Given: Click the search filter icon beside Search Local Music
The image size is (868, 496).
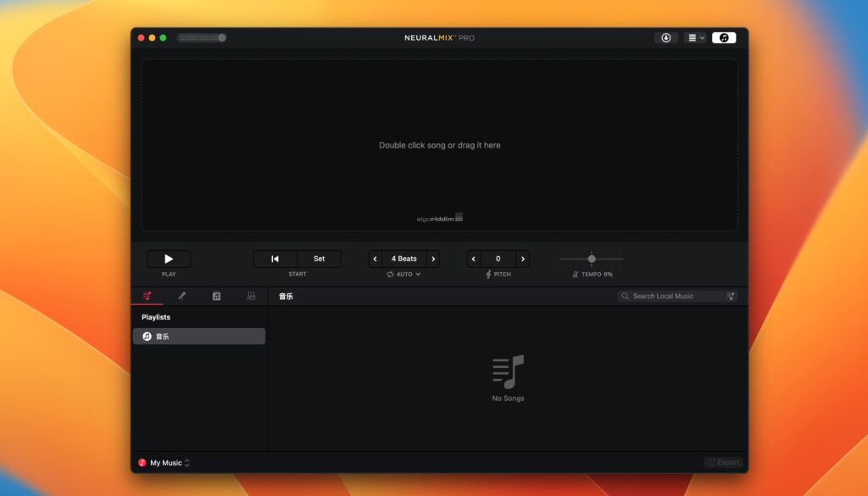Looking at the screenshot, I should pyautogui.click(x=730, y=296).
